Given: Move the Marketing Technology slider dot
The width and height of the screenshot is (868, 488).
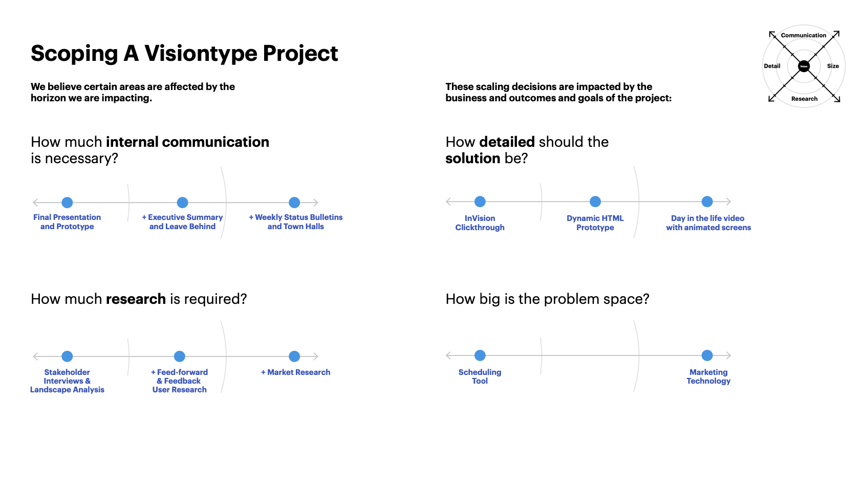Looking at the screenshot, I should coord(707,355).
